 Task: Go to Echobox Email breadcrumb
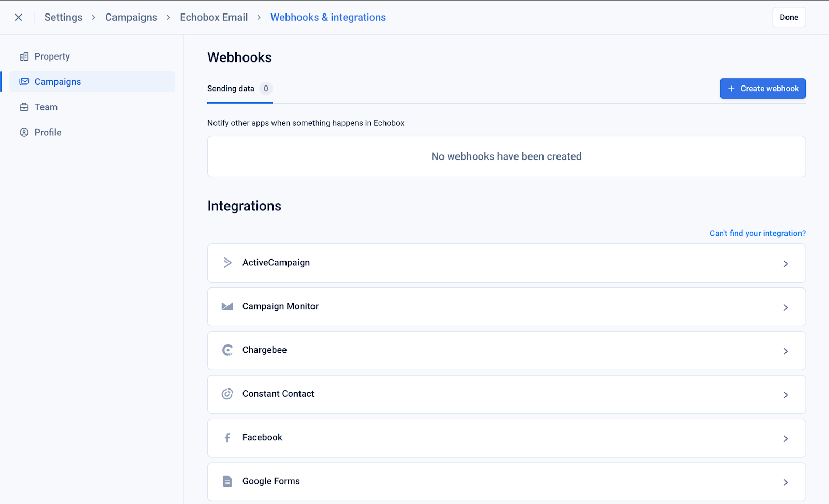pos(213,17)
